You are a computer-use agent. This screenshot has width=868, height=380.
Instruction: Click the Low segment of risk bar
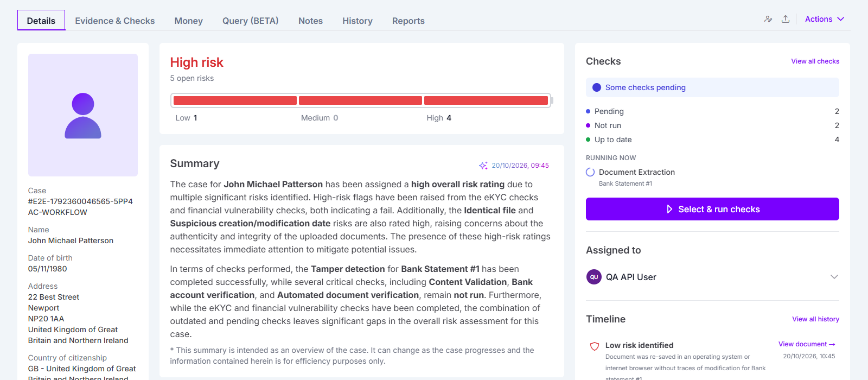pos(235,100)
